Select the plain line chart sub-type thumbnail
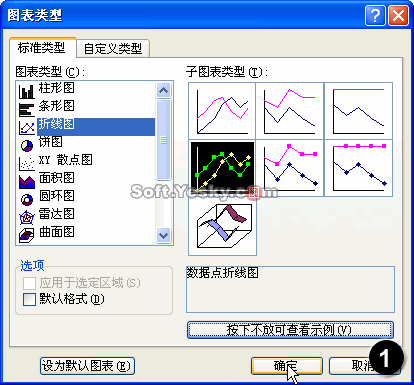Image resolution: width=414 pixels, height=385 pixels. (x=222, y=111)
